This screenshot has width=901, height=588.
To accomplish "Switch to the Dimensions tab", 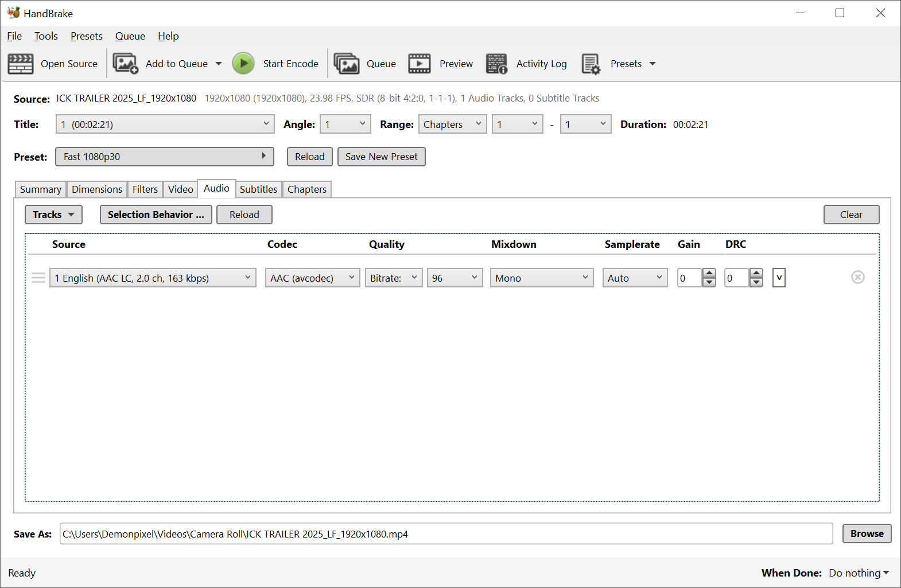I will (x=97, y=189).
